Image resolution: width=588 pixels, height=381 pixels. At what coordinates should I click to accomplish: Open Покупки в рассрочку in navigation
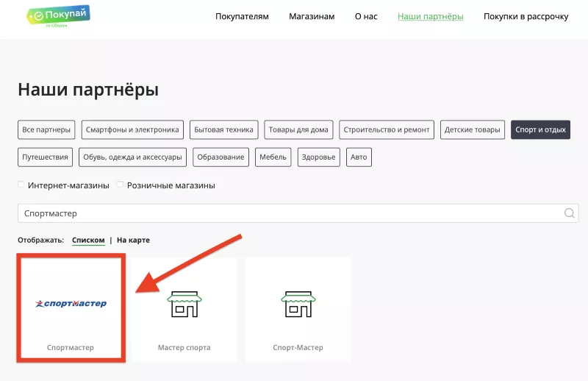click(526, 16)
